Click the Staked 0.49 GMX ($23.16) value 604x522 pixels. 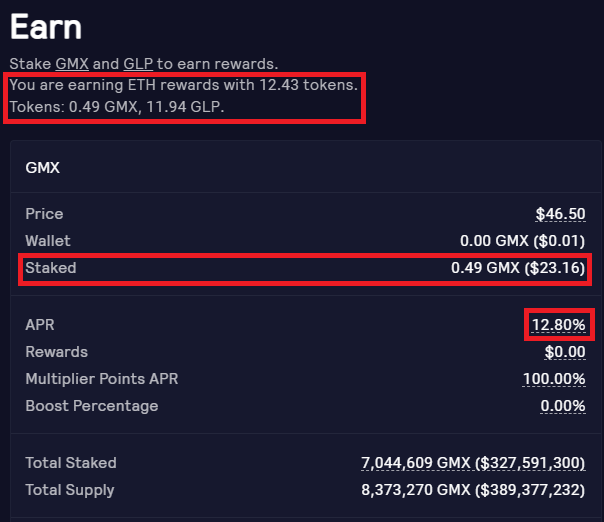(x=518, y=268)
